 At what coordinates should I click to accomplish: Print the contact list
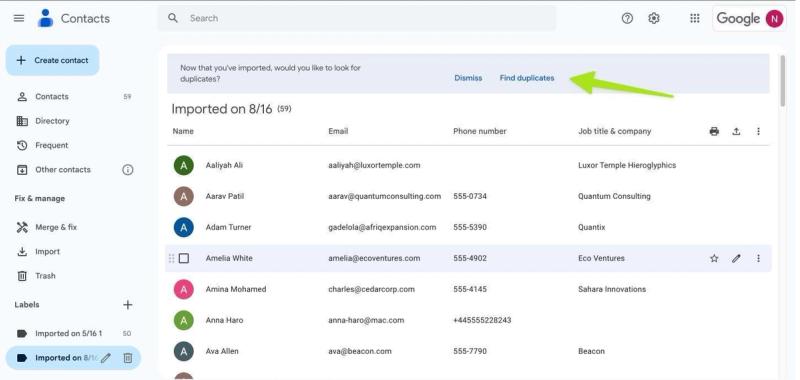tap(714, 132)
